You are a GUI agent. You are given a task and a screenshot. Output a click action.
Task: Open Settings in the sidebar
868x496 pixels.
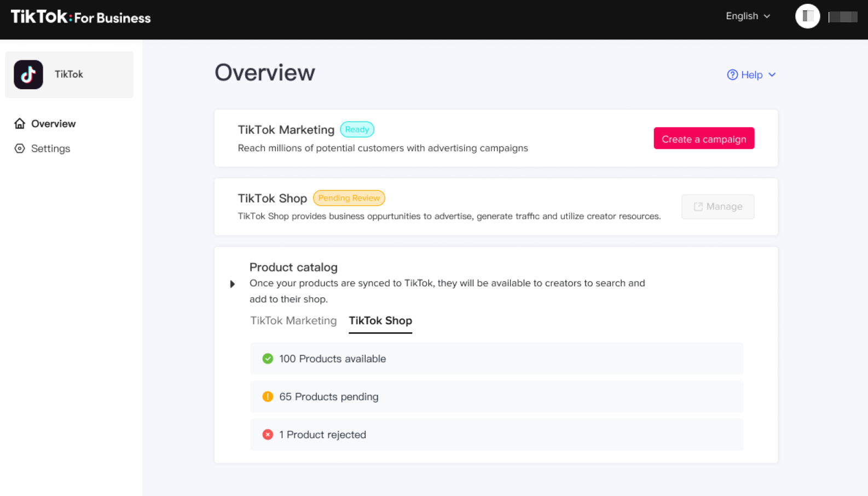tap(50, 148)
